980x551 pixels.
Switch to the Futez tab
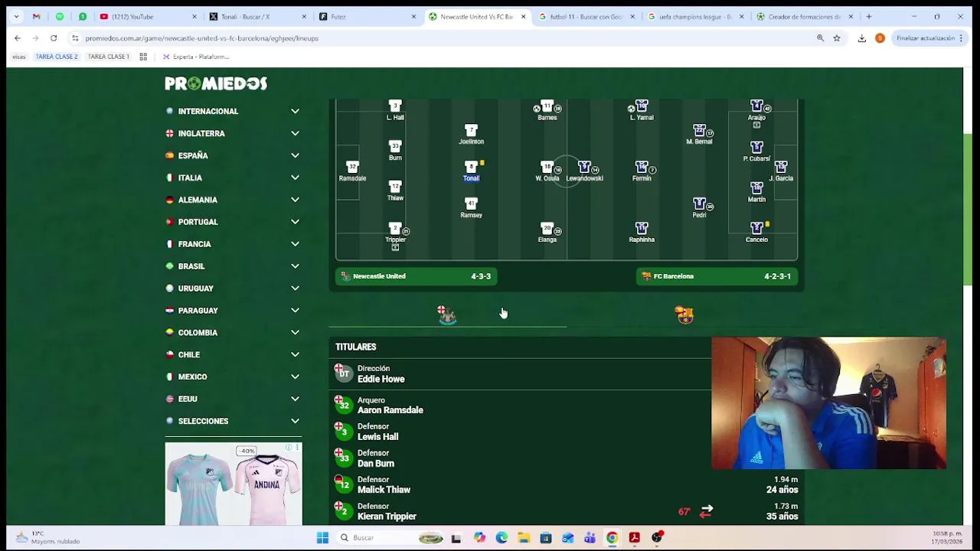[367, 16]
